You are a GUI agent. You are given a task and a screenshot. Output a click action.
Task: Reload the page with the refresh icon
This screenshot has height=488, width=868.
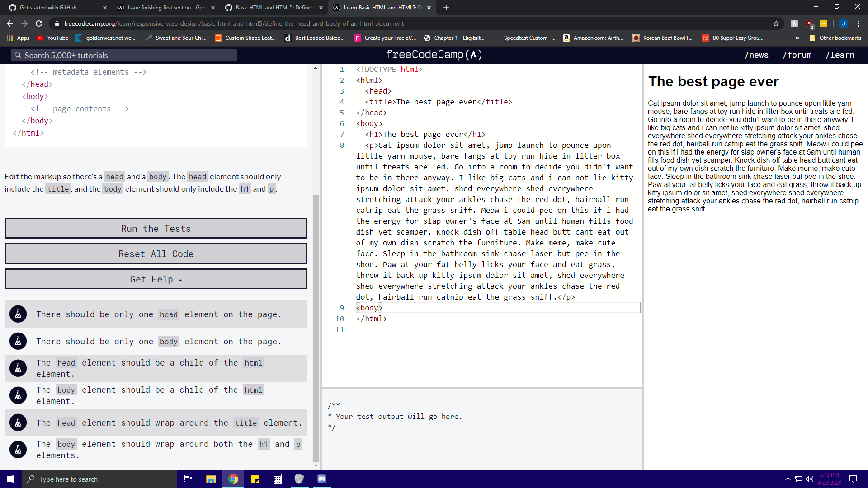38,23
